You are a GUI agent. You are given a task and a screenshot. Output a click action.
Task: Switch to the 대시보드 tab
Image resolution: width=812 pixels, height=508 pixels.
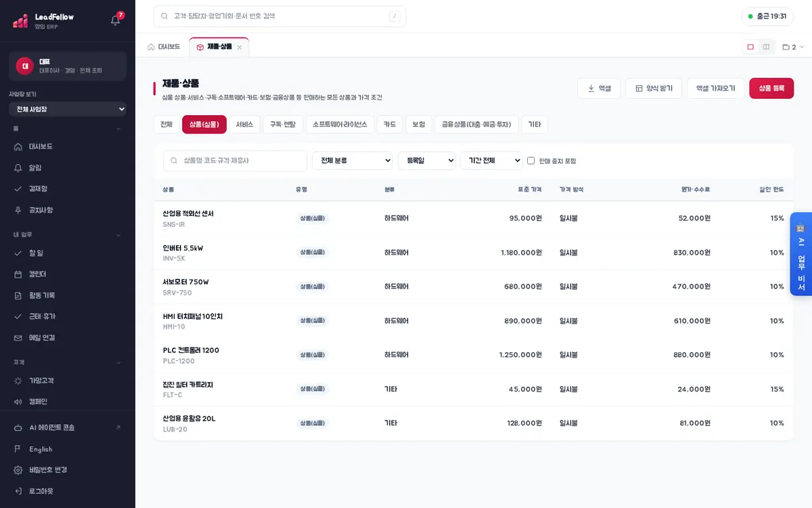[164, 47]
